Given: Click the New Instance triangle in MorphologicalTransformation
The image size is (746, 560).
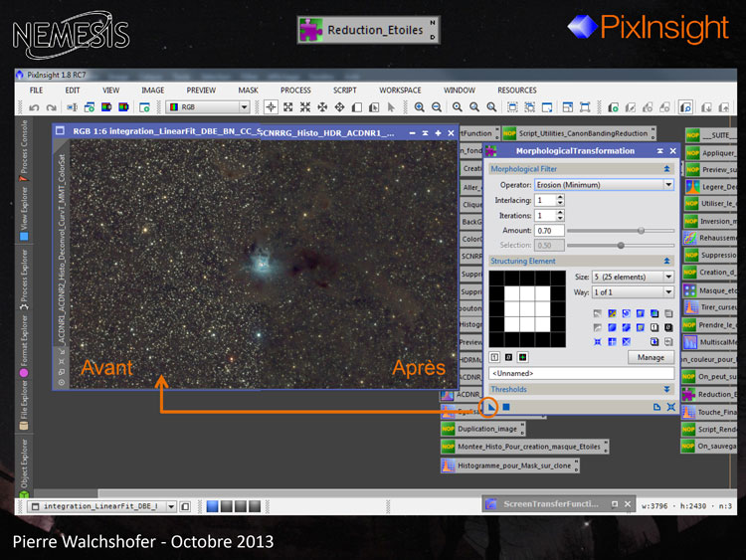Looking at the screenshot, I should 491,407.
